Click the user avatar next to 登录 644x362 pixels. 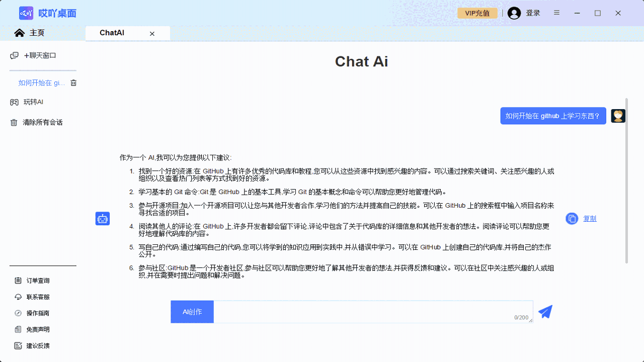[x=514, y=13]
